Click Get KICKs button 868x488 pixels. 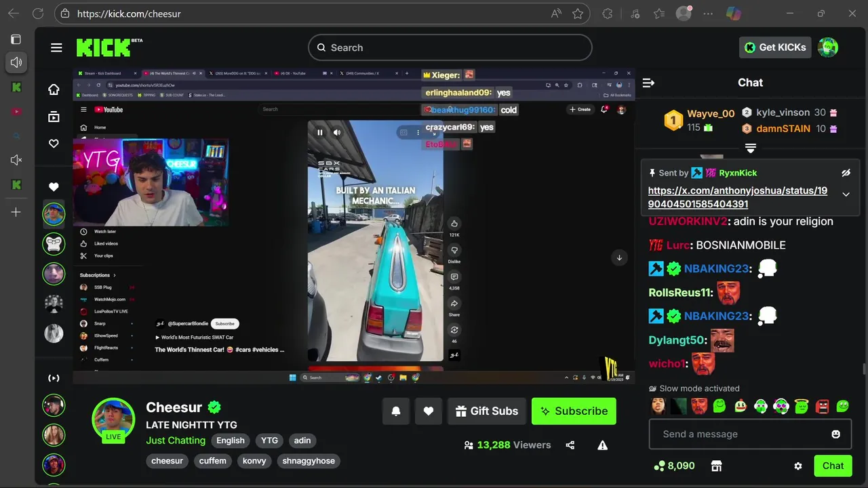775,47
